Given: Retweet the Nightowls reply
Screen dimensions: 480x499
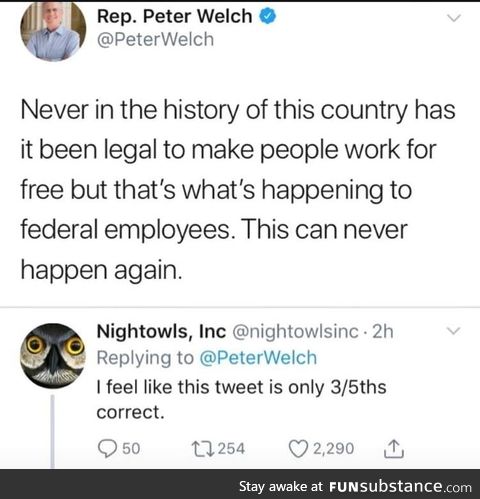Looking at the screenshot, I should pos(202,448).
